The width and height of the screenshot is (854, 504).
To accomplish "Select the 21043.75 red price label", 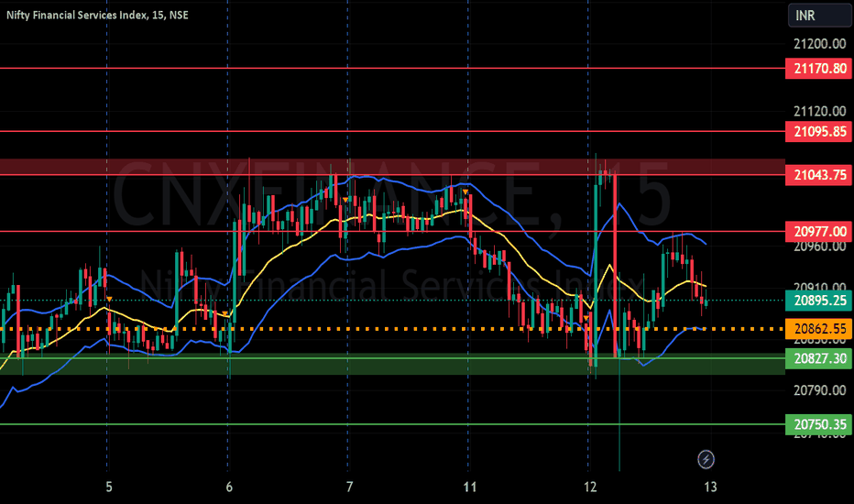I will point(818,175).
